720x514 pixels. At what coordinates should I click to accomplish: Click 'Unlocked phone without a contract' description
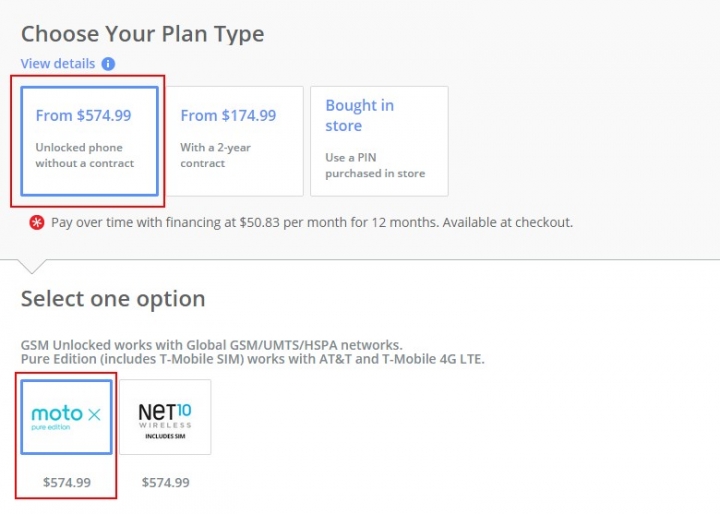click(x=85, y=155)
